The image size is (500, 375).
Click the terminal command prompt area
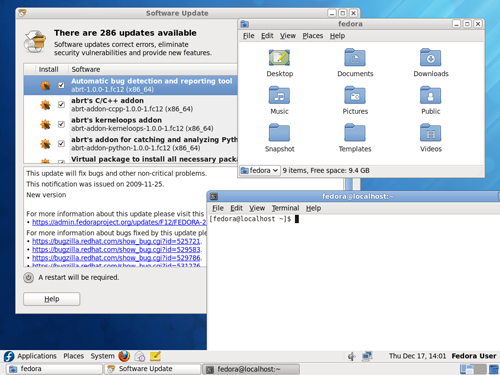coord(353,282)
